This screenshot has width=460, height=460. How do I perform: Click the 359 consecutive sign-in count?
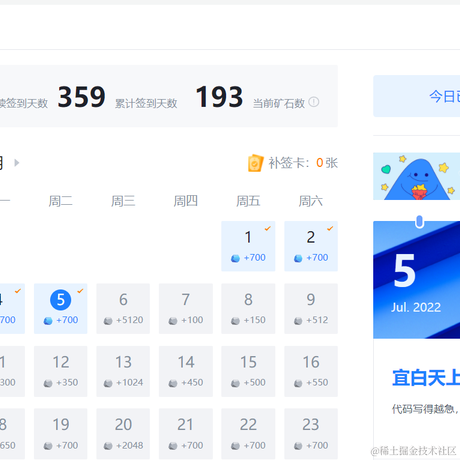coord(82,97)
